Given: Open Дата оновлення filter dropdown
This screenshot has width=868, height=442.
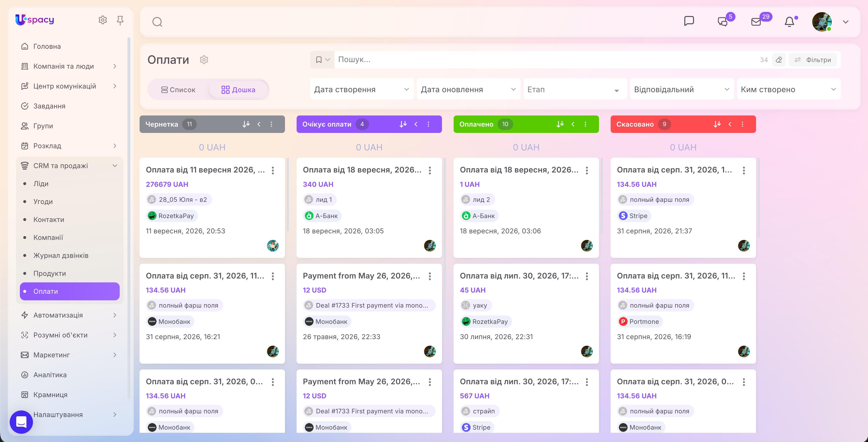Looking at the screenshot, I should click(468, 90).
